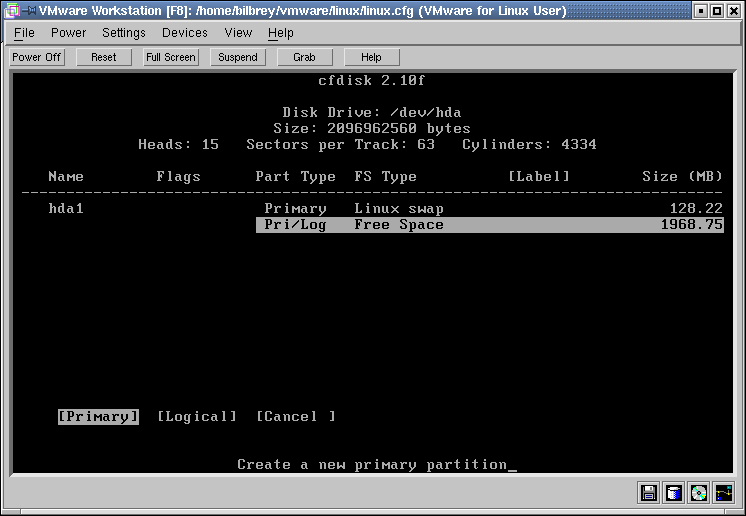The width and height of the screenshot is (746, 516).
Task: Open the Devices menu
Action: coord(185,33)
